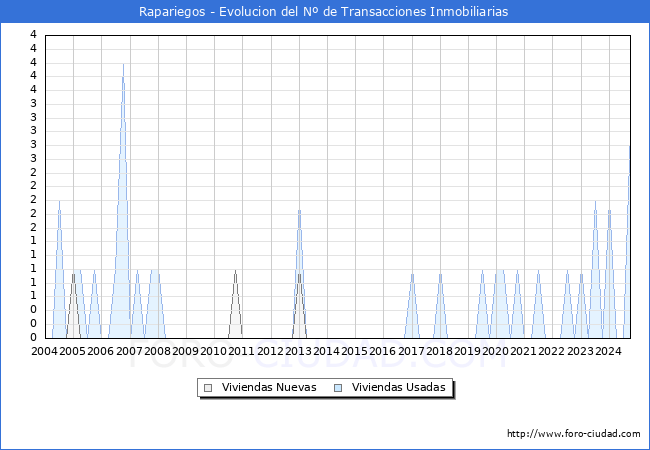The width and height of the screenshot is (650, 450).
Task: Click the Viviendas Nuevas legend label
Action: coord(269,387)
